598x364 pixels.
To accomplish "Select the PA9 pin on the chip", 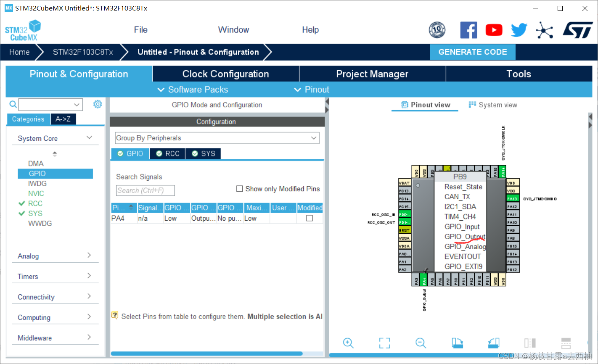I will (513, 230).
